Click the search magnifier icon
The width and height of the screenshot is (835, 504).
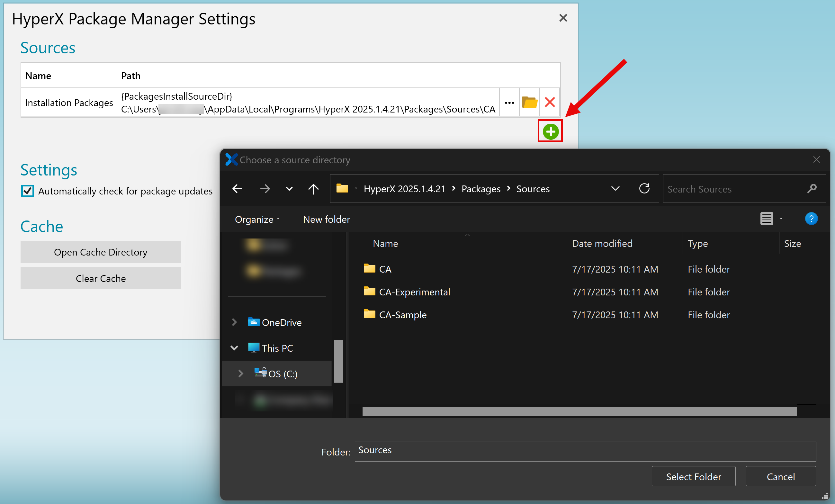pos(812,188)
